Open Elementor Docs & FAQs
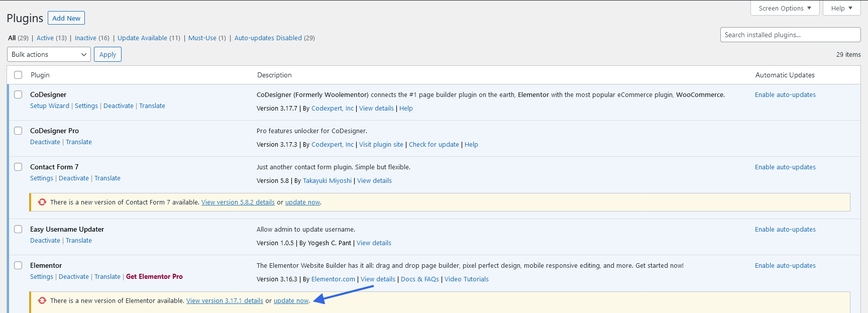868x313 pixels. click(420, 279)
